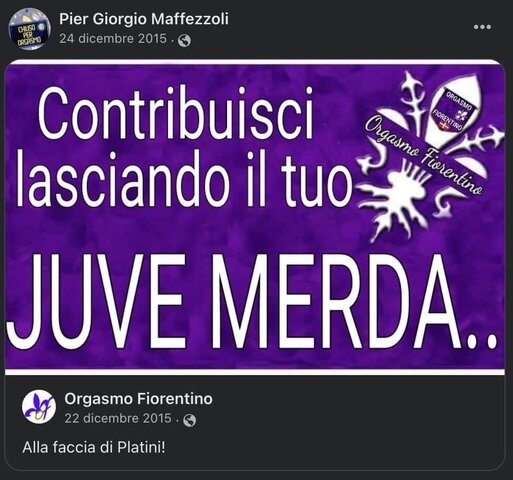
Task: Click the shared post card footer area
Action: point(255,422)
